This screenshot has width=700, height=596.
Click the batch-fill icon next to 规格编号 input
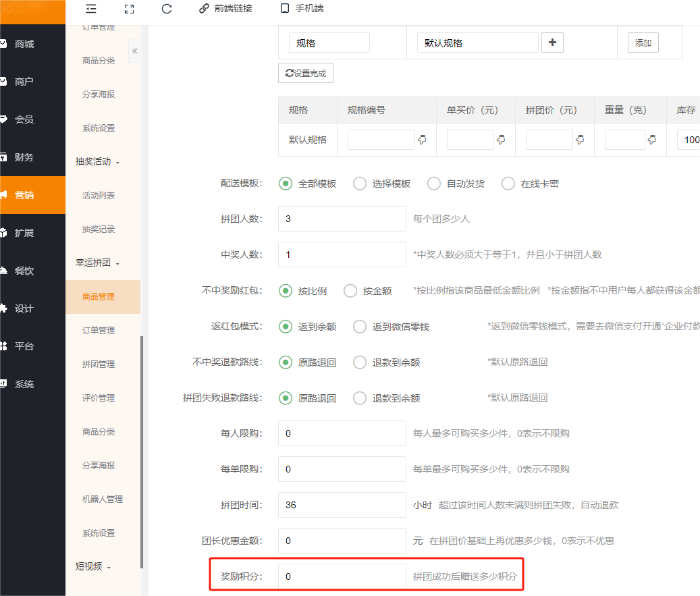423,140
